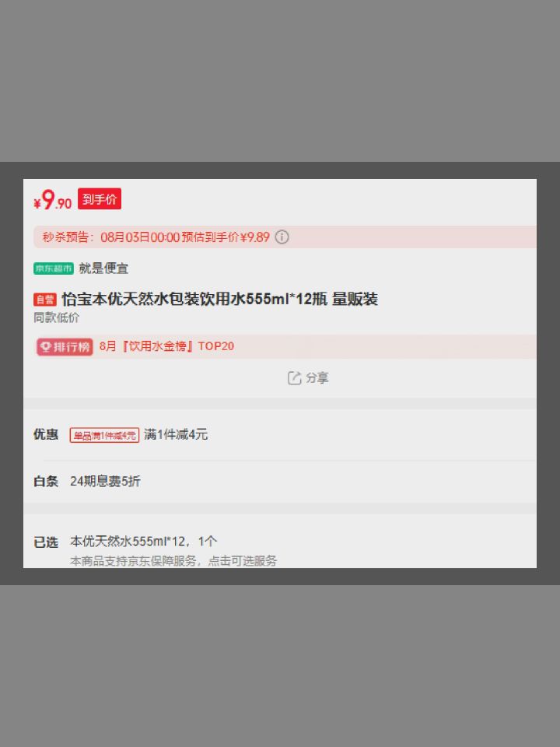Open the selected spec 本优天然水555ml*12，1个

point(143,542)
